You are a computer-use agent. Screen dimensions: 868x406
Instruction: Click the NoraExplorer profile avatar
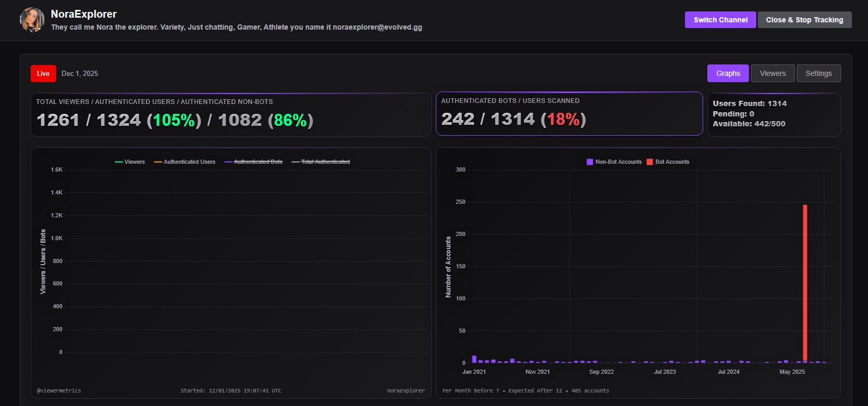(32, 20)
